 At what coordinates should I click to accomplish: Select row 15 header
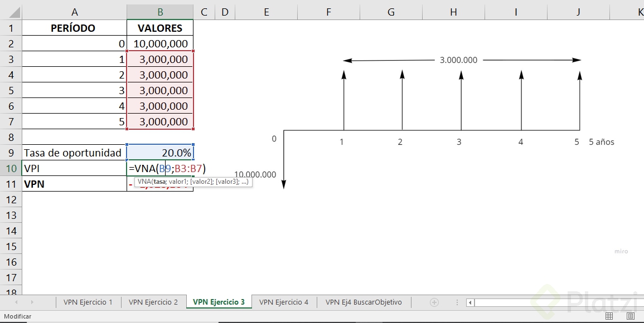tap(11, 246)
